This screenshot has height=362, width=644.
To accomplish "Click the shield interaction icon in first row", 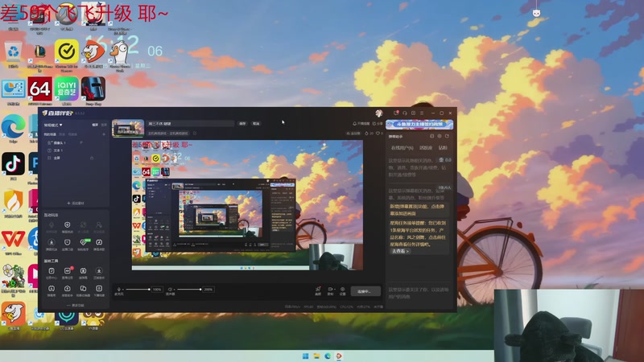I will 67,225.
